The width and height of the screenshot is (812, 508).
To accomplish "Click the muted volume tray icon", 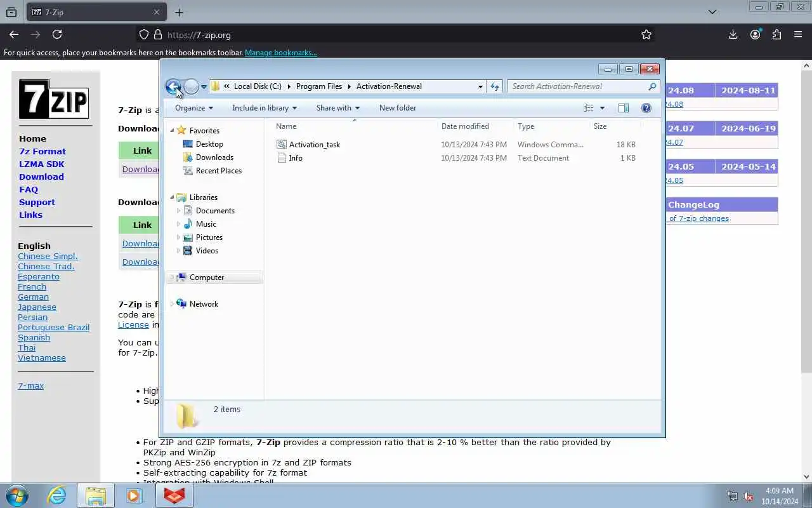I will tap(748, 496).
